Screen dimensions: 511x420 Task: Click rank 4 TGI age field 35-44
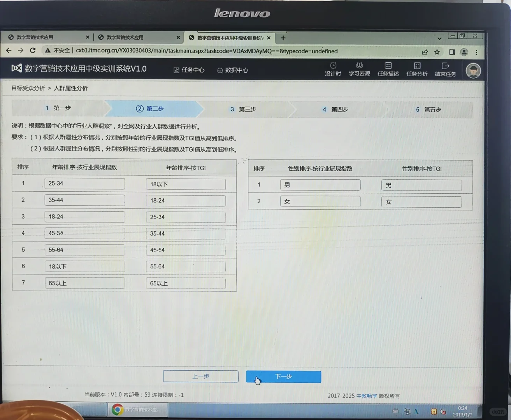tap(186, 234)
